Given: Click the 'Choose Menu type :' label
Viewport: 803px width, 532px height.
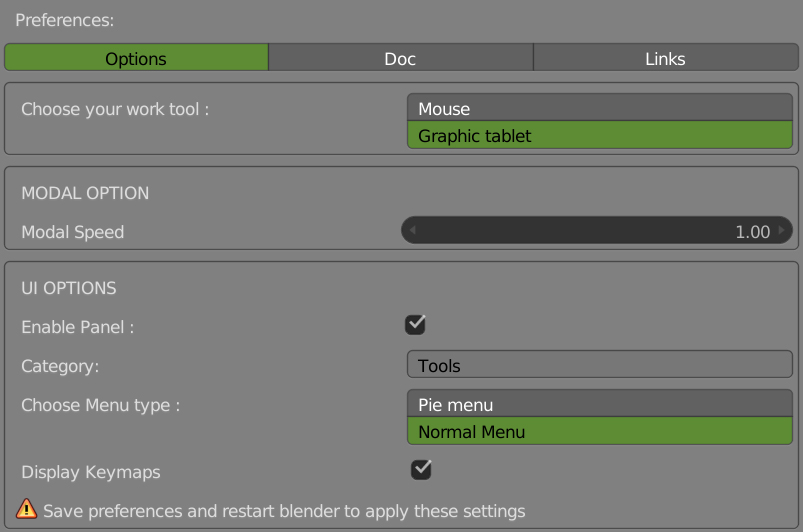Looking at the screenshot, I should [x=100, y=405].
